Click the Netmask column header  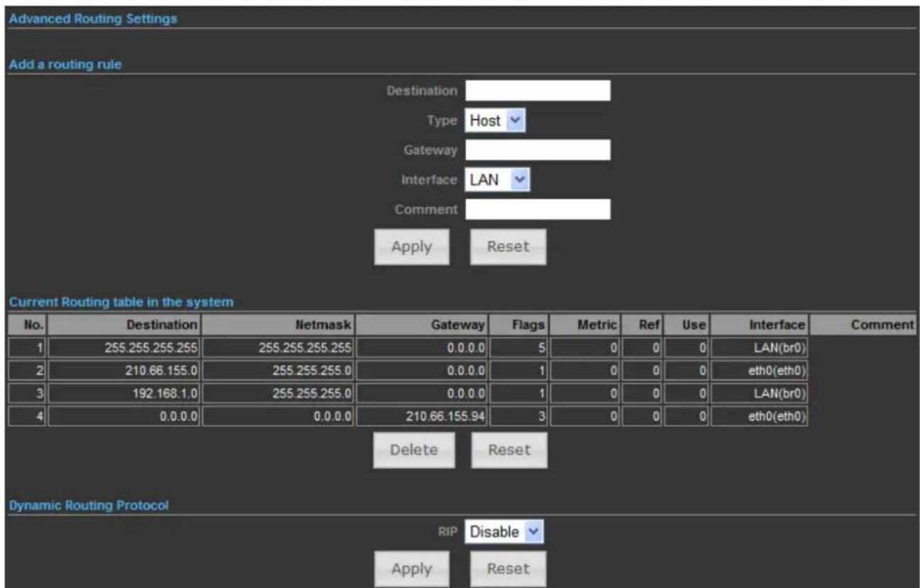coord(278,325)
